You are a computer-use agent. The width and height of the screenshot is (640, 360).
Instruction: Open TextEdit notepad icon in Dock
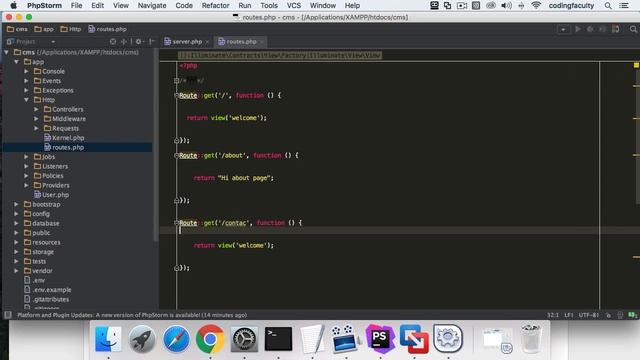313,339
